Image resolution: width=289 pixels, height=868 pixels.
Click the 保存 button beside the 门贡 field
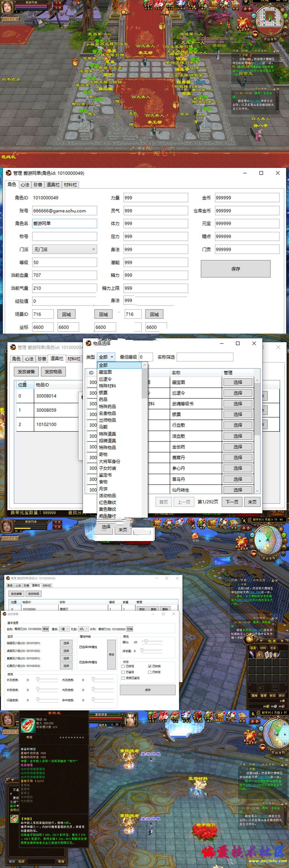[236, 269]
